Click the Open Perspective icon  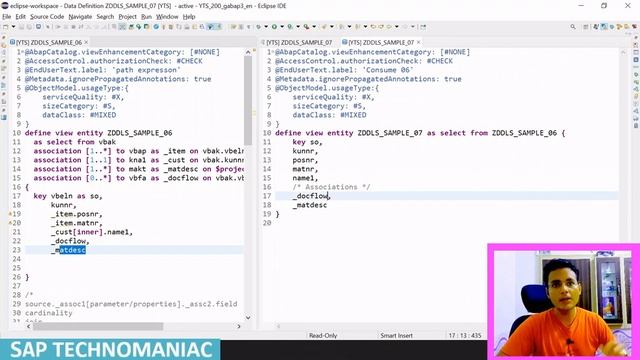[586, 27]
